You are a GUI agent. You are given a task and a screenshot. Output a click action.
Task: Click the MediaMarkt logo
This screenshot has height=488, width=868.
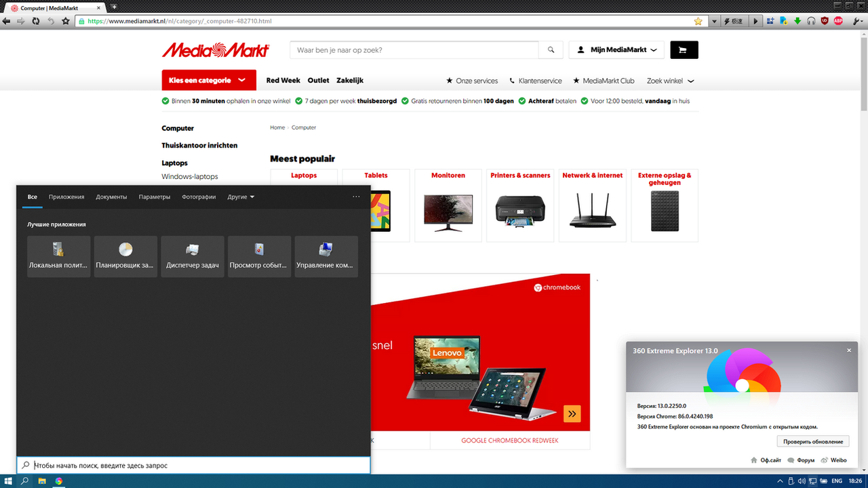[216, 50]
